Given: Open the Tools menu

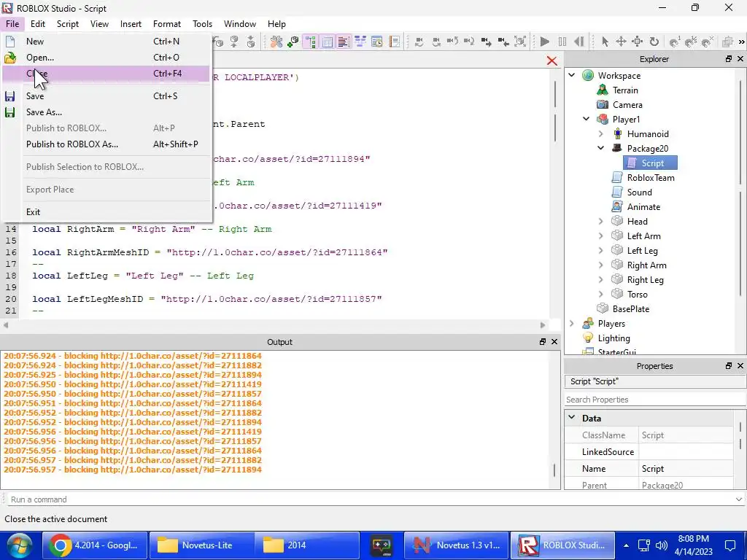Looking at the screenshot, I should click(203, 24).
